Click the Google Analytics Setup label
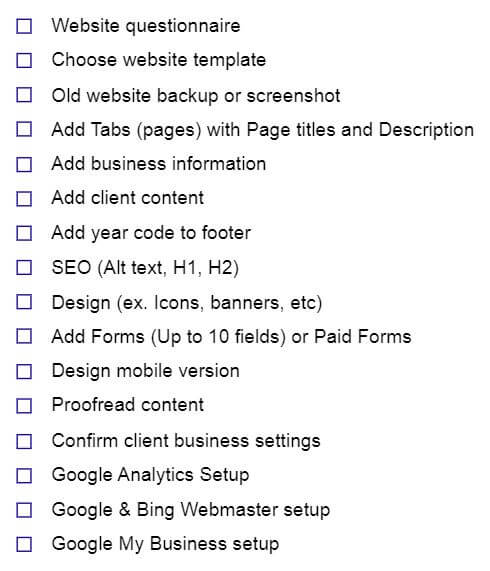490x571 pixels. coord(150,476)
